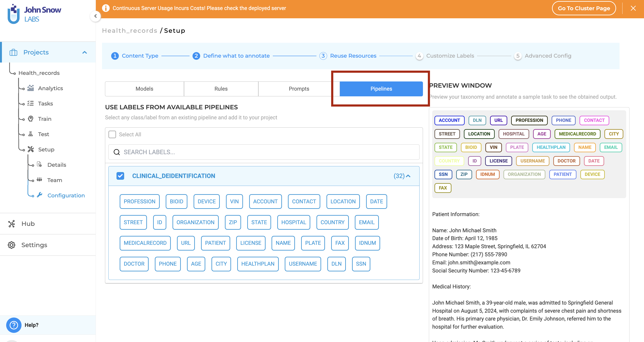Click the Details document icon
This screenshot has height=342, width=644.
click(39, 164)
